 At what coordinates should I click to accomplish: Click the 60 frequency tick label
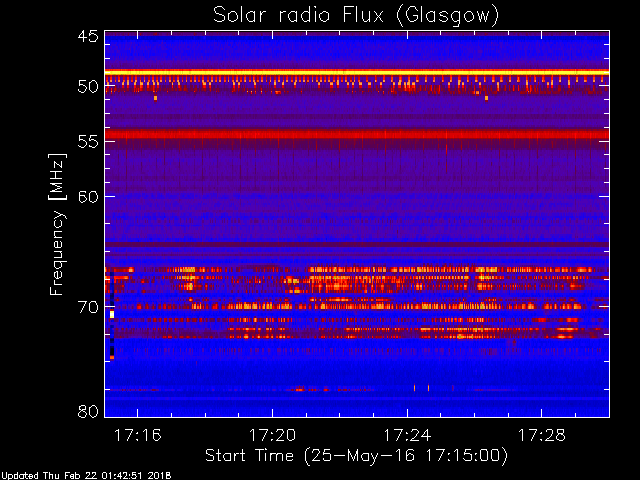(88, 197)
